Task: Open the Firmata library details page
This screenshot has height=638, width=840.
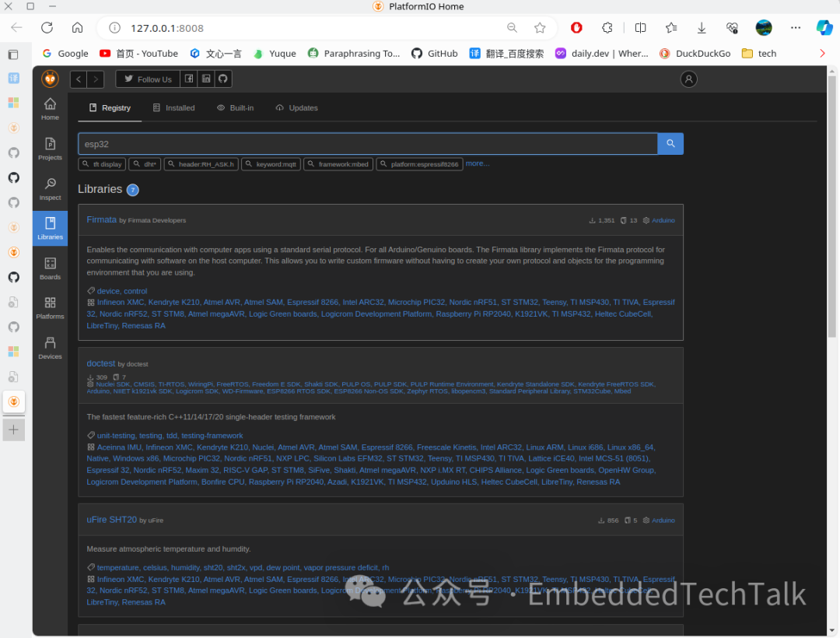Action: click(101, 219)
